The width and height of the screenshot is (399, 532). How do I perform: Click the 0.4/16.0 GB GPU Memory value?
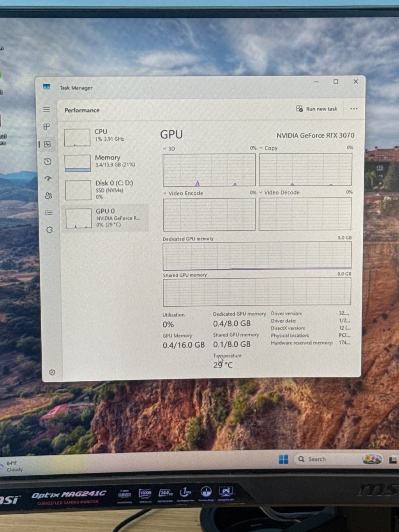click(184, 345)
